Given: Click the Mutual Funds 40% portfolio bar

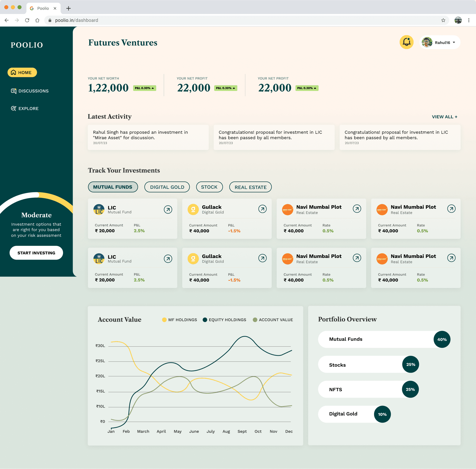Looking at the screenshot, I should coord(384,339).
